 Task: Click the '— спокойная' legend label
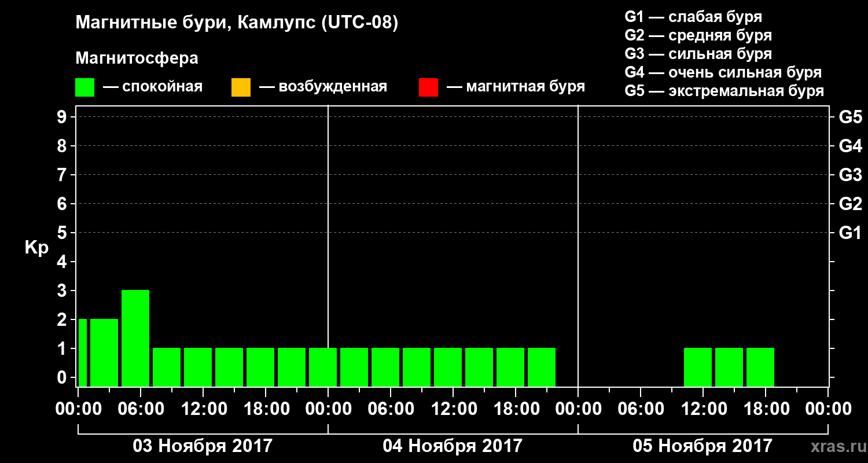[153, 87]
